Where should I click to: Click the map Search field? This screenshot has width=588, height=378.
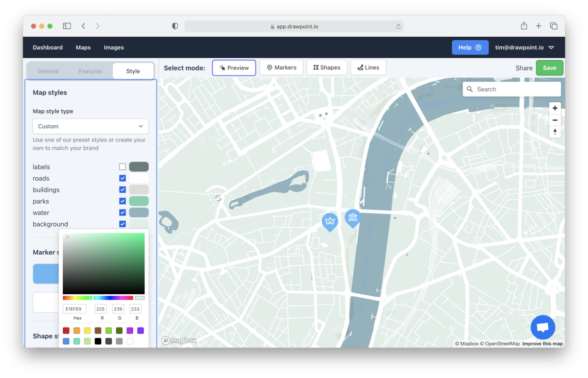click(x=512, y=89)
